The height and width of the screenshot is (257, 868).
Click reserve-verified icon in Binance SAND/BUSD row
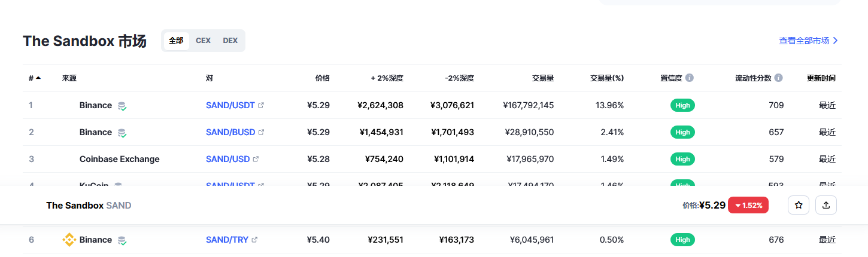[122, 133]
